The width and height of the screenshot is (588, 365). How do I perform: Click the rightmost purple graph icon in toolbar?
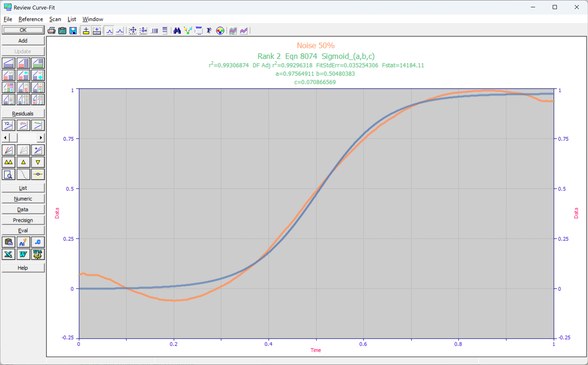click(244, 31)
